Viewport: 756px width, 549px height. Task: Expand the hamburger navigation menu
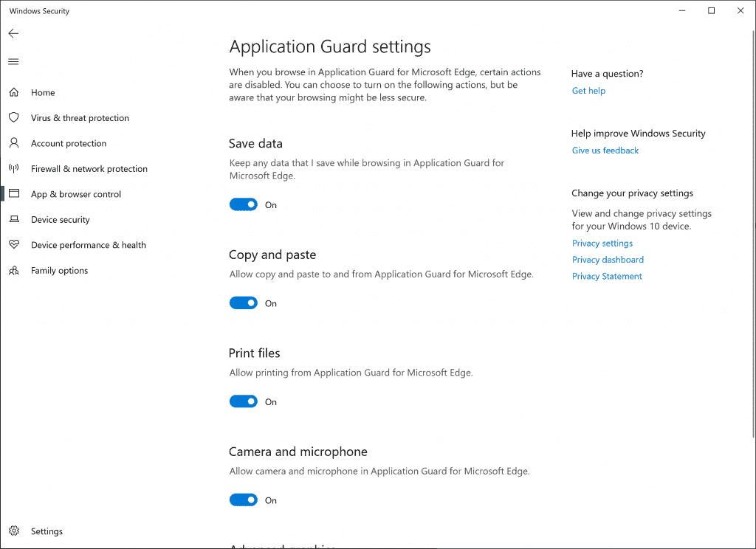click(x=13, y=61)
